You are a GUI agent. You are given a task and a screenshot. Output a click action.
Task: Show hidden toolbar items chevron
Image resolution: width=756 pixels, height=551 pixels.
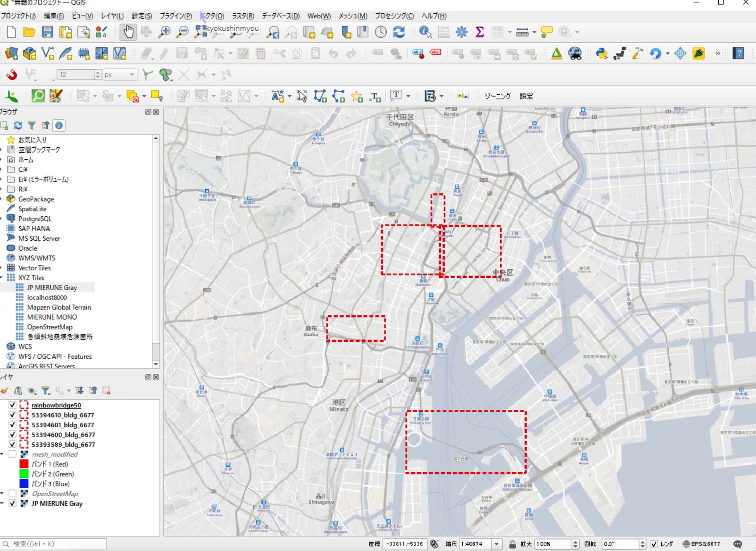pos(717,53)
